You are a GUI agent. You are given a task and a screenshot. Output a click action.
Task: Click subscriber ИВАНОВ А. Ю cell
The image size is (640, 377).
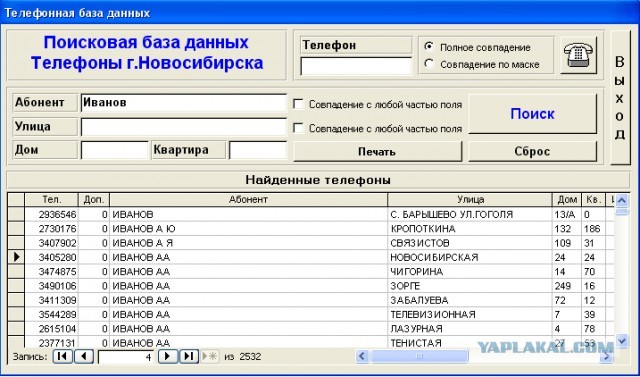(x=248, y=228)
